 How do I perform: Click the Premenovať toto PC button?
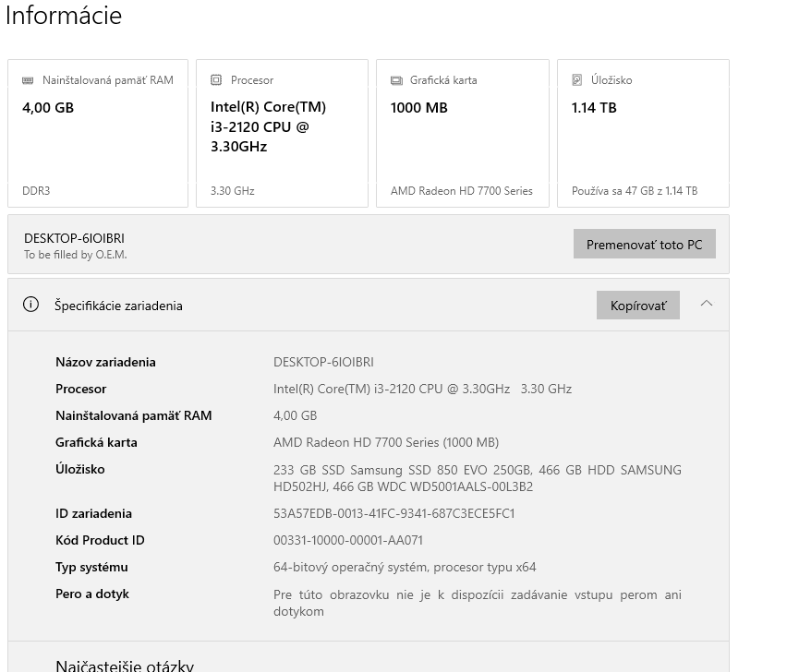(644, 243)
